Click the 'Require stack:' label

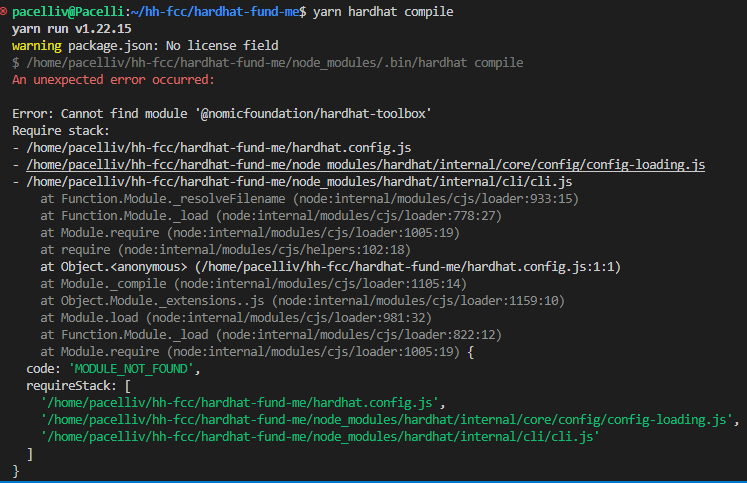(x=61, y=131)
